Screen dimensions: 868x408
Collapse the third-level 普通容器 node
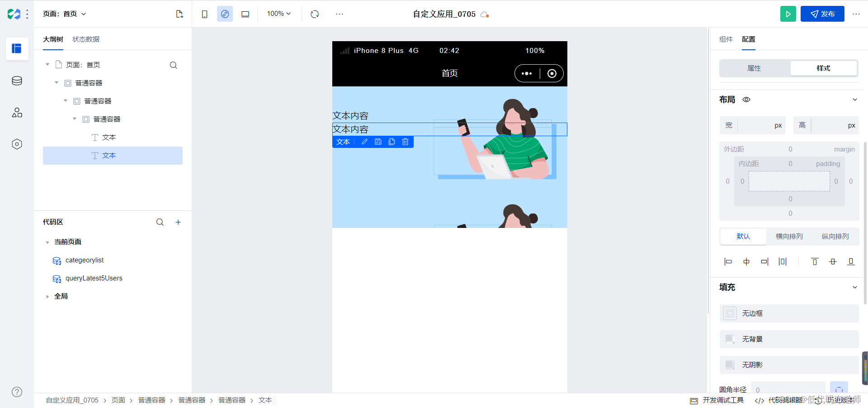[x=75, y=119]
